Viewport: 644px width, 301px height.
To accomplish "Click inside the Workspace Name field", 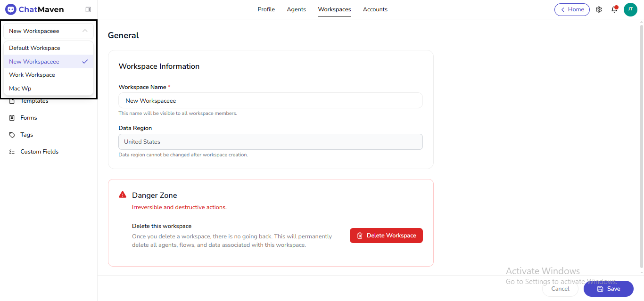I will pos(270,100).
